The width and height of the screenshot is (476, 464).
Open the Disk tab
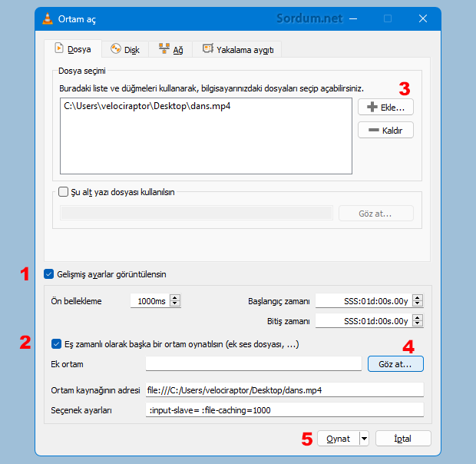tap(125, 49)
